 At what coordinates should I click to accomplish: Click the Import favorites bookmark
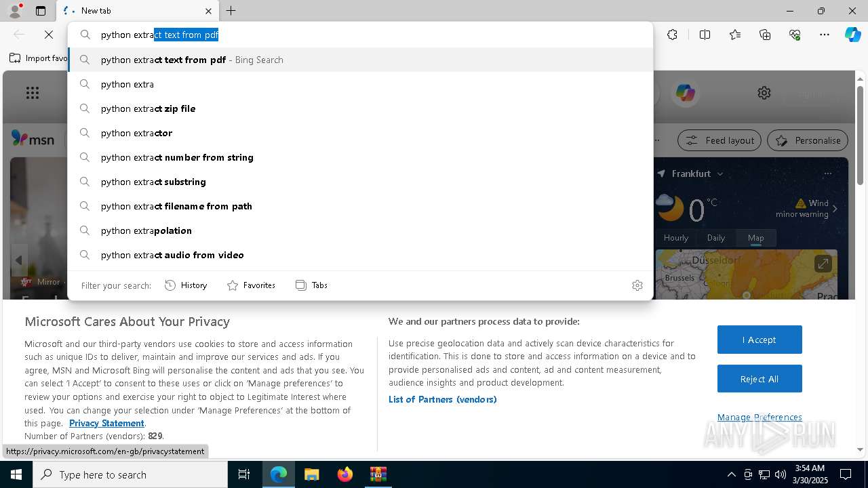pos(39,58)
